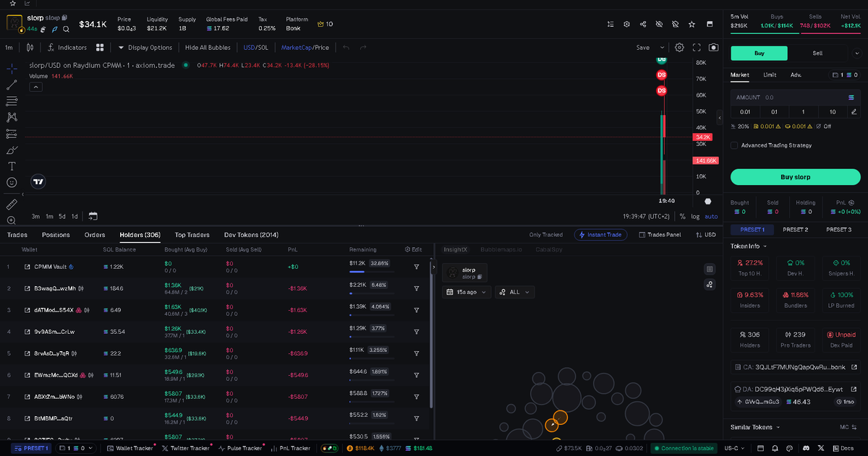
Task: Filter trades for the CPMM Vault wallet
Action: coord(417,267)
